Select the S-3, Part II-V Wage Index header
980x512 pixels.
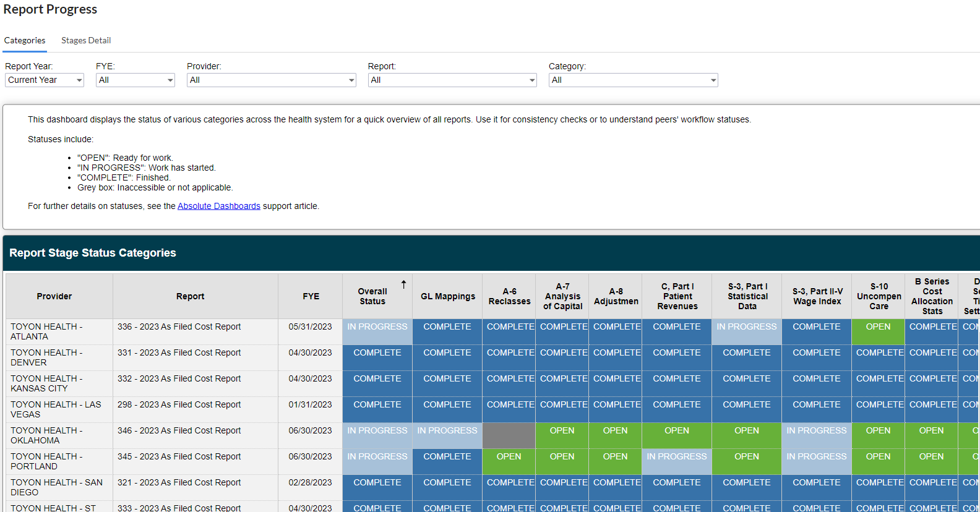click(817, 296)
